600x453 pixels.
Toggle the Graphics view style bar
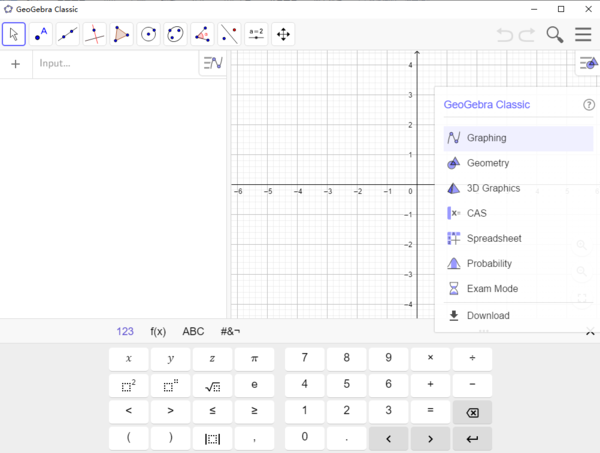(x=588, y=63)
